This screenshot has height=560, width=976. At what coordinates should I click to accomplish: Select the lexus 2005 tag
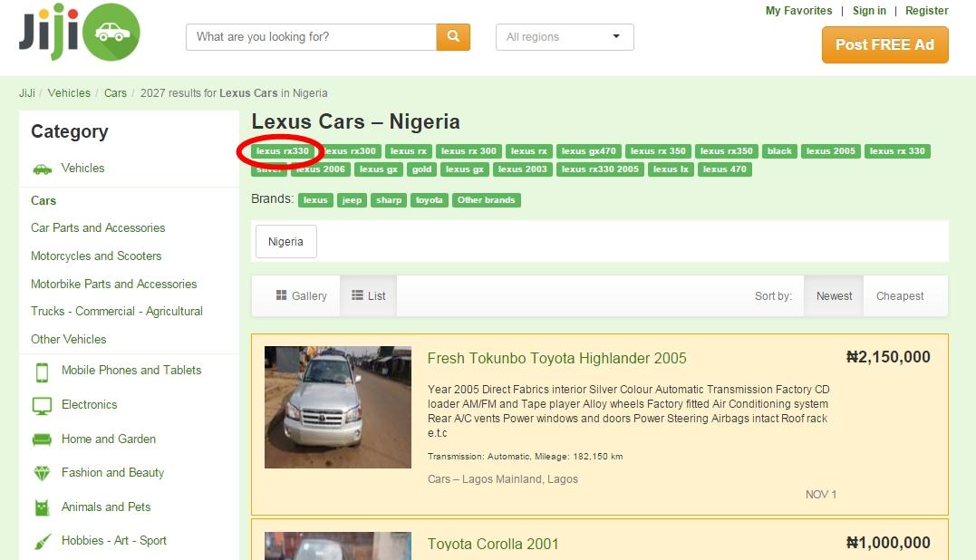click(830, 151)
